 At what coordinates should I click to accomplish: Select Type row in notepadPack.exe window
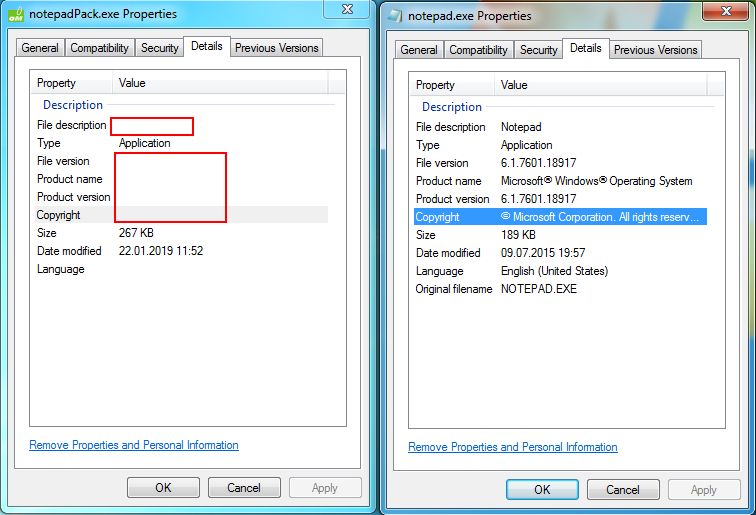click(180, 143)
